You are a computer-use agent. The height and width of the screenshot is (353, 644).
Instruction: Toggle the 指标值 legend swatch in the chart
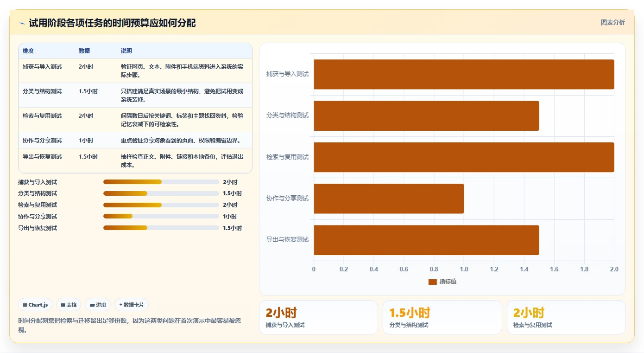pyautogui.click(x=433, y=282)
